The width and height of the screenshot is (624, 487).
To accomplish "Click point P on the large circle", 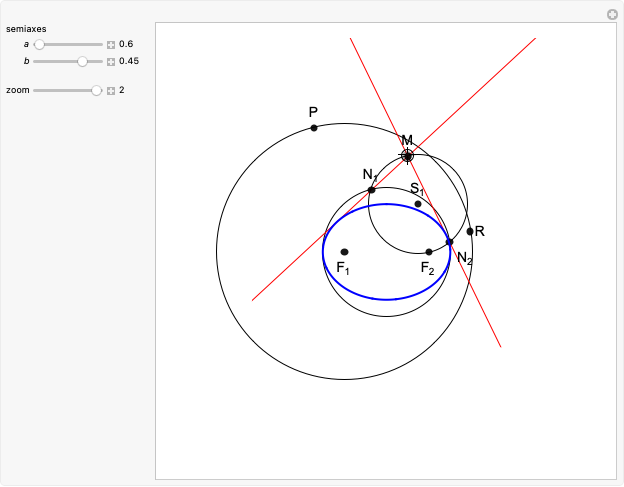I will click(314, 127).
